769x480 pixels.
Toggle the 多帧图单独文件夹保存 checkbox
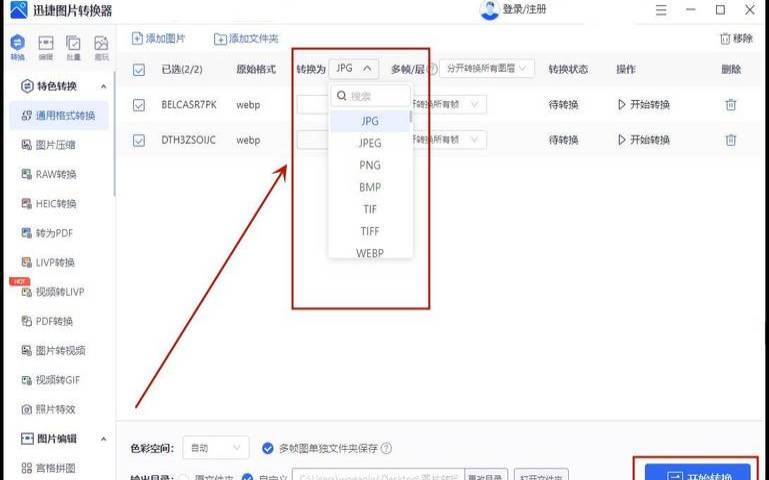tap(267, 448)
